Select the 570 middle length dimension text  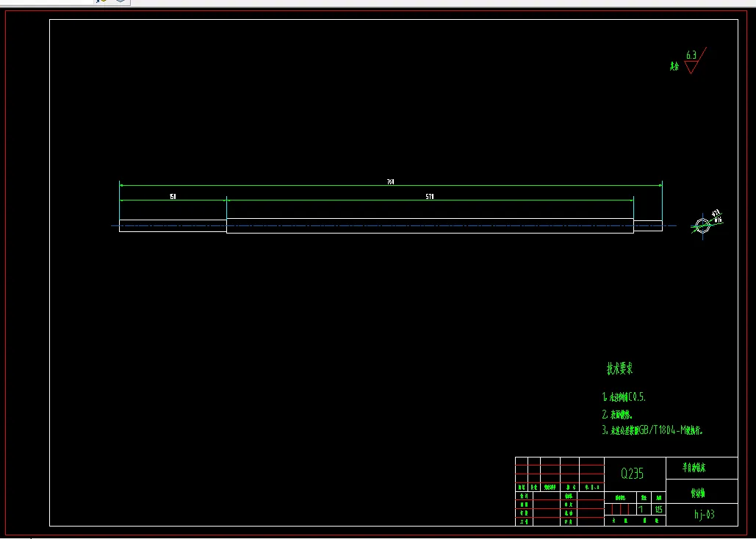[x=430, y=197]
